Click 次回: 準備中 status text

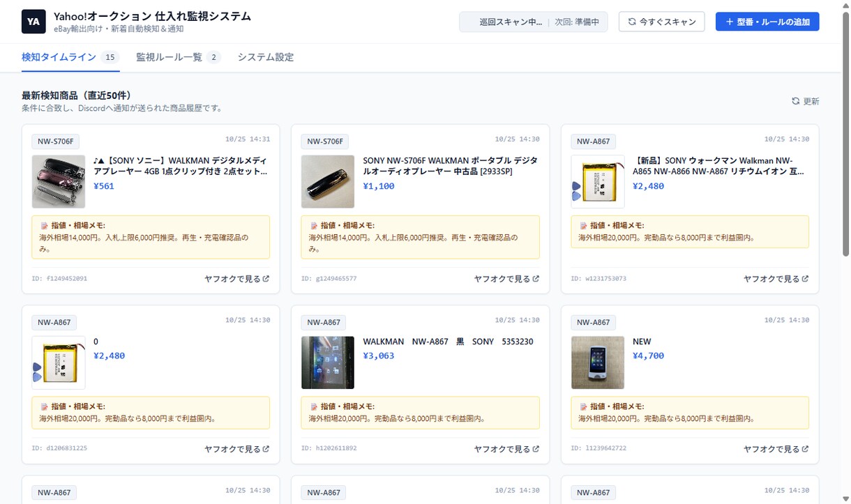click(577, 22)
